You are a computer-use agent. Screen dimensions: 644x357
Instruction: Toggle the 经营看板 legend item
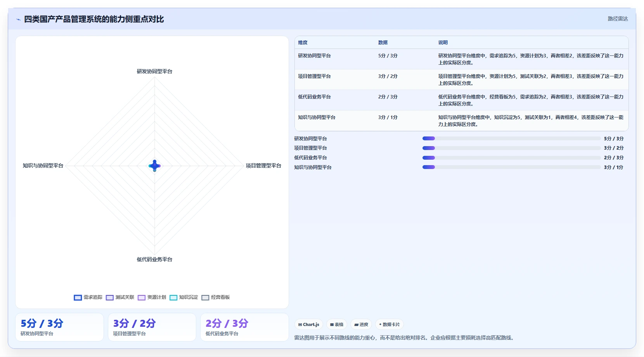pyautogui.click(x=216, y=297)
